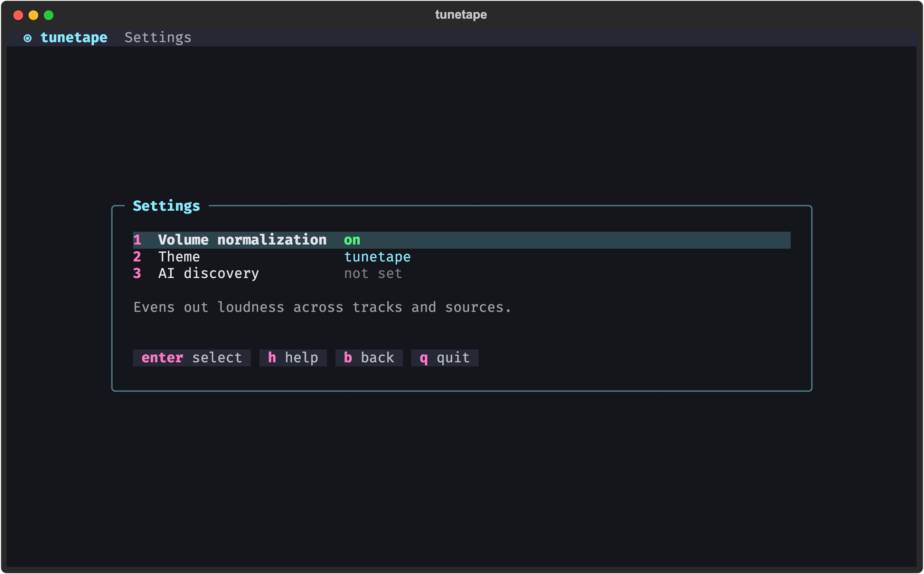This screenshot has height=574, width=924.
Task: Open help with the 'h help' button
Action: coord(293,357)
